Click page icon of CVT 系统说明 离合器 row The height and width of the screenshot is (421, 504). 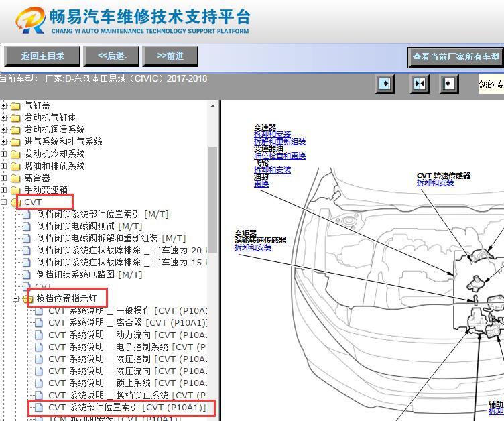(39, 323)
